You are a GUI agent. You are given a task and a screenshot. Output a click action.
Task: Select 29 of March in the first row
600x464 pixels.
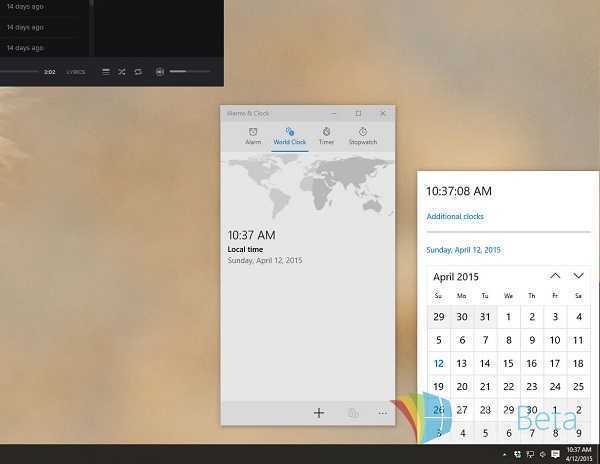coord(439,317)
